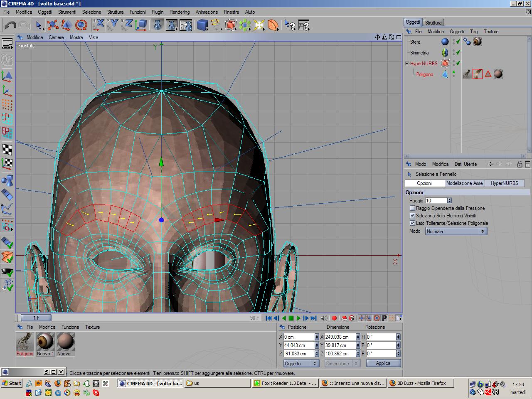
Task: Toggle Lato Tollerante/Selezione Poligonale checkbox
Action: (x=412, y=223)
